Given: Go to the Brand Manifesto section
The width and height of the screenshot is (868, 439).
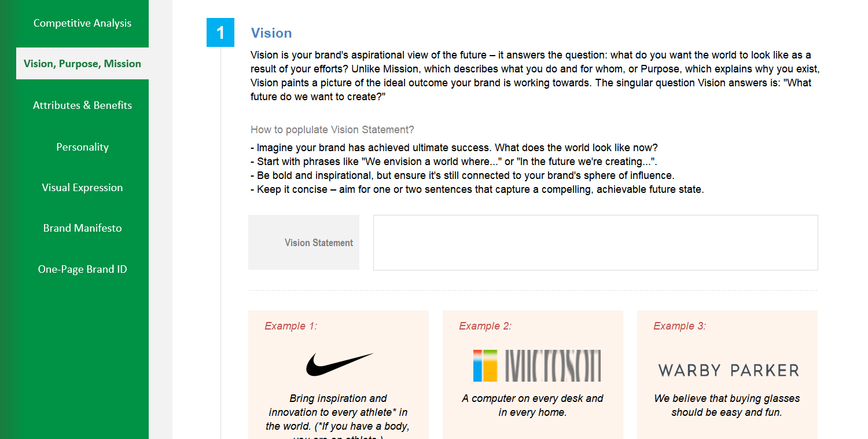Looking at the screenshot, I should (82, 228).
